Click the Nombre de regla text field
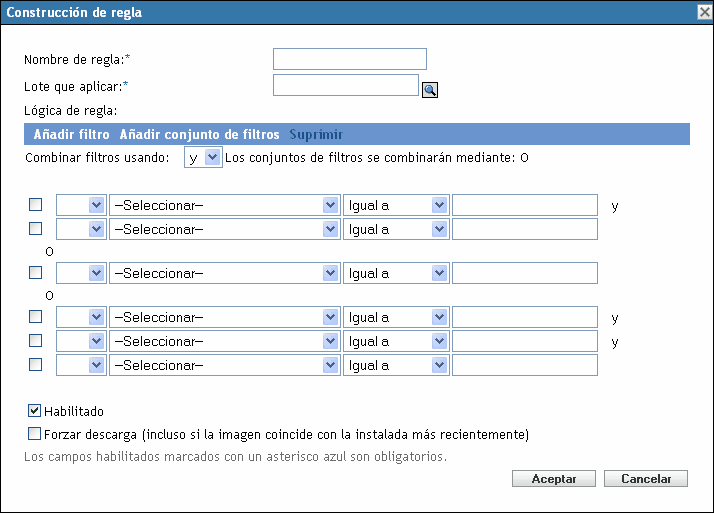Screen dimensions: 714x514 click(350, 59)
